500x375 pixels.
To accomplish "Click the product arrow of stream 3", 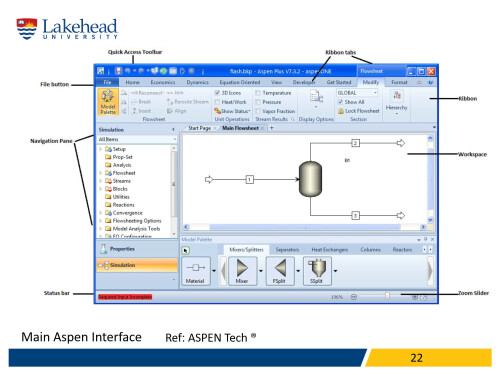I will pos(401,216).
